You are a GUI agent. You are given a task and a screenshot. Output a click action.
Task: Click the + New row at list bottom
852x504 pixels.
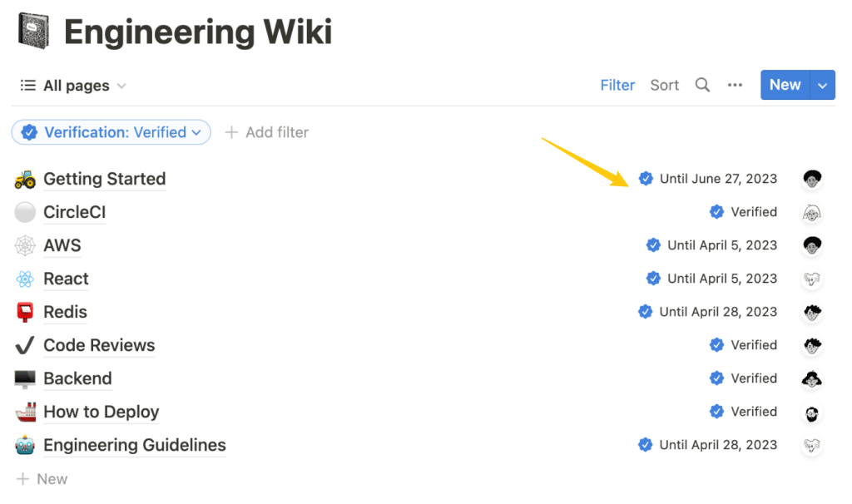[42, 479]
